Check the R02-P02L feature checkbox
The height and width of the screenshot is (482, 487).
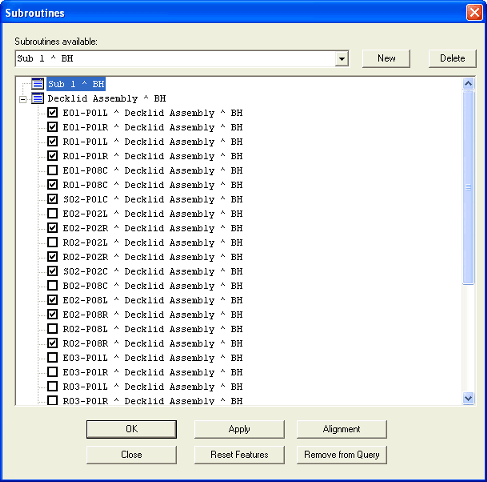(x=52, y=242)
